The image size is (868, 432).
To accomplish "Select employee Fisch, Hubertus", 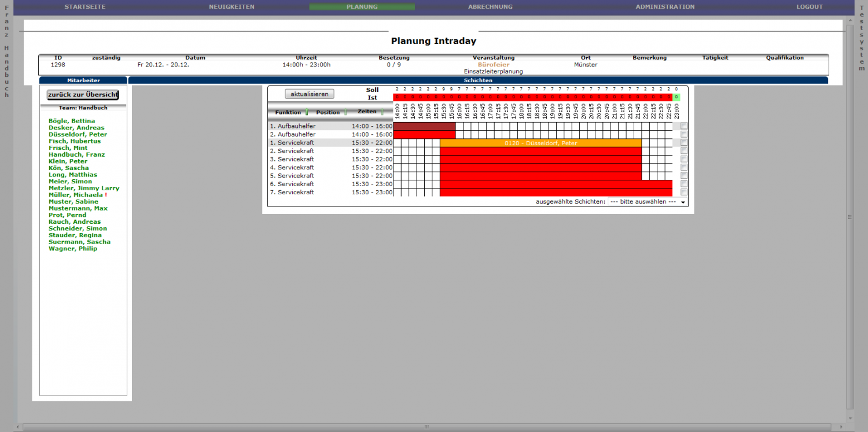I will (75, 141).
